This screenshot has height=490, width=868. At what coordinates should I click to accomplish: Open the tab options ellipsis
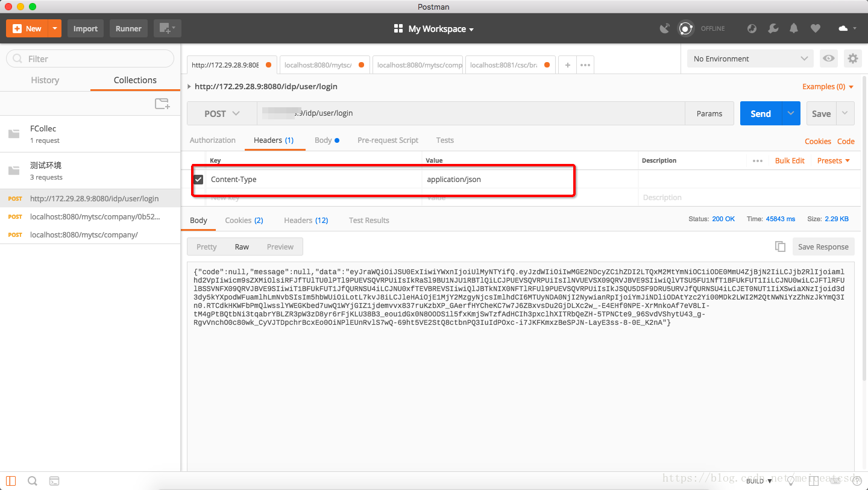point(585,65)
